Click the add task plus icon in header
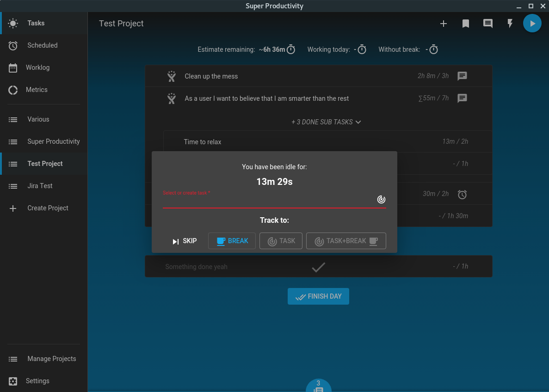This screenshot has height=392, width=549. coord(443,24)
